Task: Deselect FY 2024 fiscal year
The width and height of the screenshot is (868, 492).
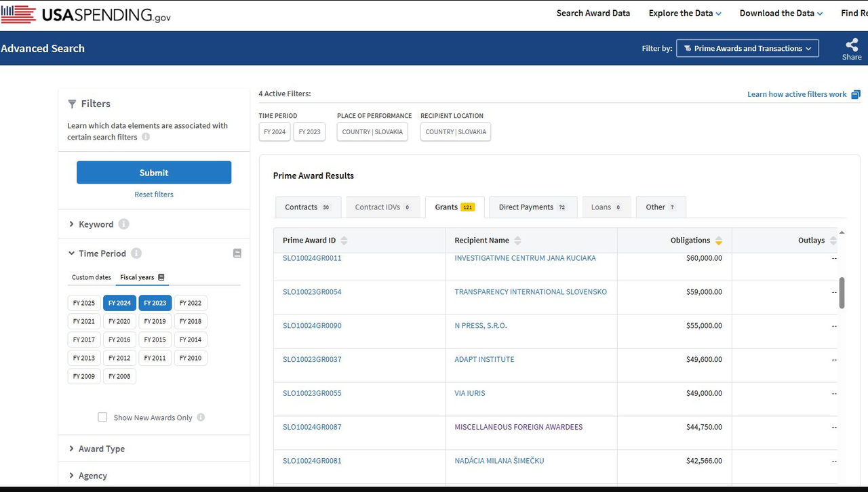Action: point(119,303)
